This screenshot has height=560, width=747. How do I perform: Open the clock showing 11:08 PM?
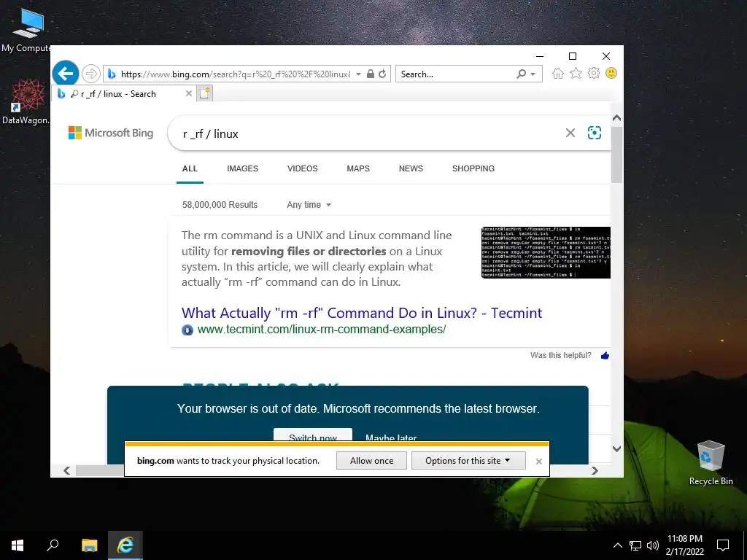(x=684, y=545)
